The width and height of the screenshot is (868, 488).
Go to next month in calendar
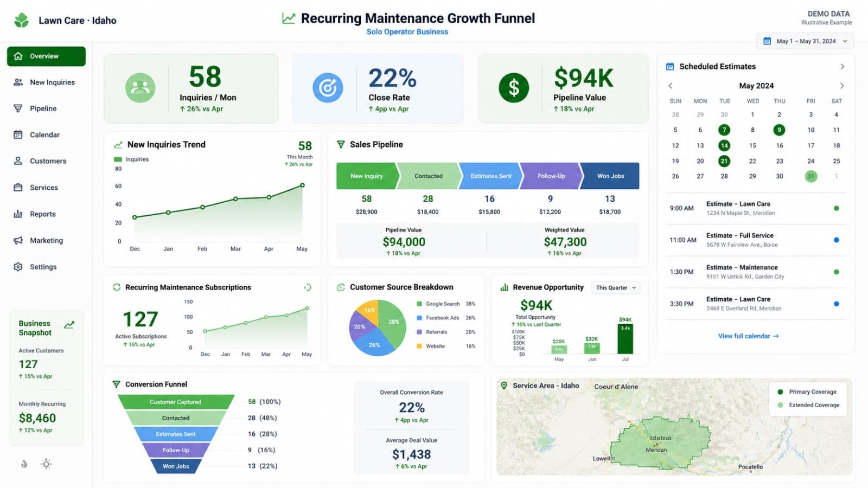pyautogui.click(x=842, y=86)
